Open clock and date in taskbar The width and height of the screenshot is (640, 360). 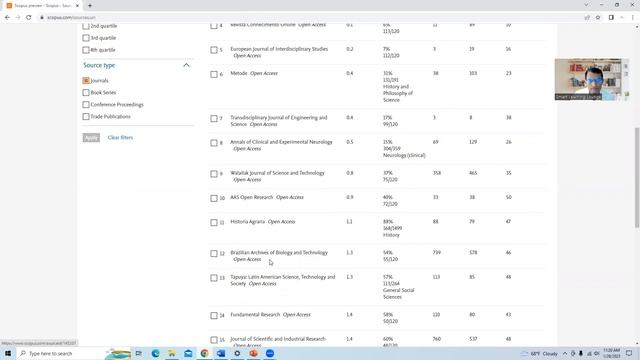pyautogui.click(x=611, y=353)
